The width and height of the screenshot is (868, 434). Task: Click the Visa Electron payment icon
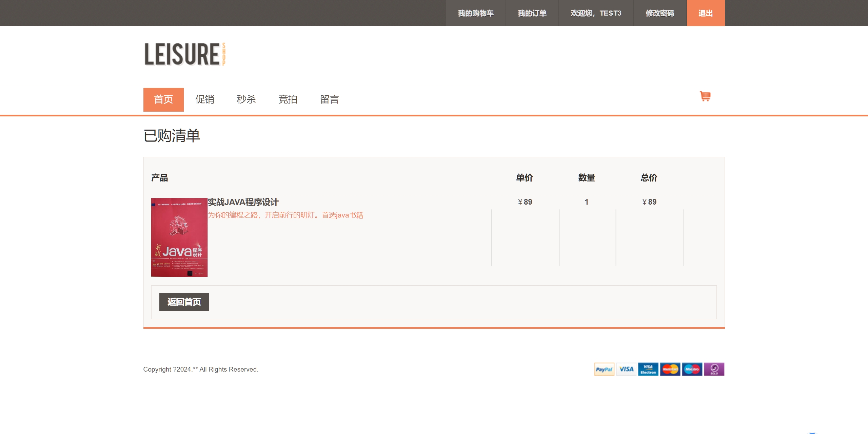648,369
